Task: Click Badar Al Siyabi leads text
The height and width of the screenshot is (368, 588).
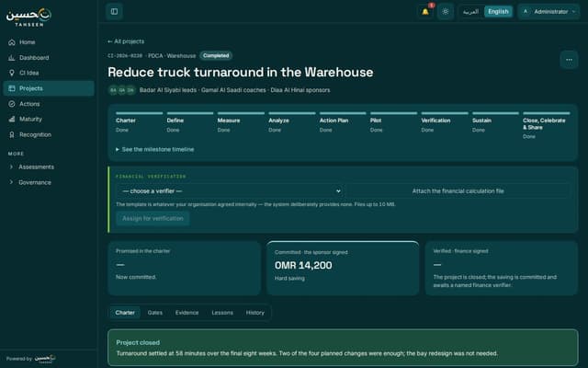Action: [167, 90]
